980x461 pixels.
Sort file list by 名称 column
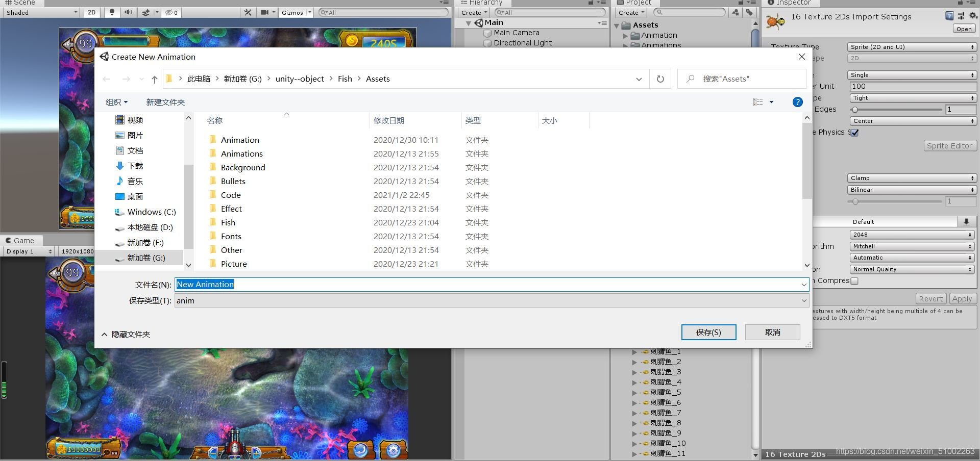tap(215, 120)
